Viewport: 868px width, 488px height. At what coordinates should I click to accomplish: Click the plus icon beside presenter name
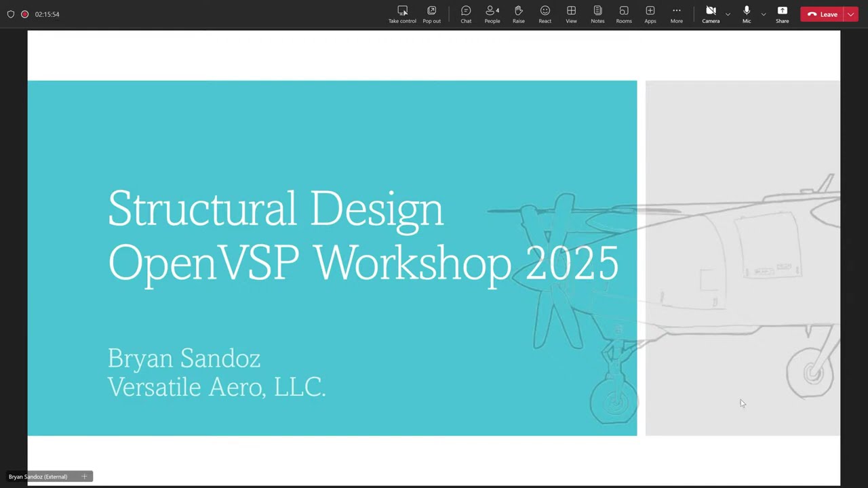(x=84, y=476)
